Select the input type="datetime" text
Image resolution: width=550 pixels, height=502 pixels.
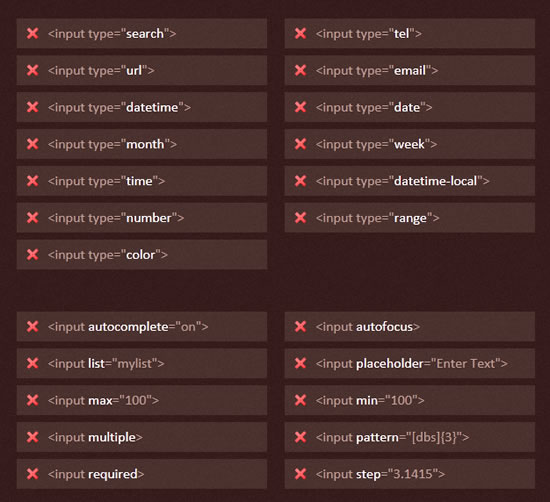pos(119,107)
